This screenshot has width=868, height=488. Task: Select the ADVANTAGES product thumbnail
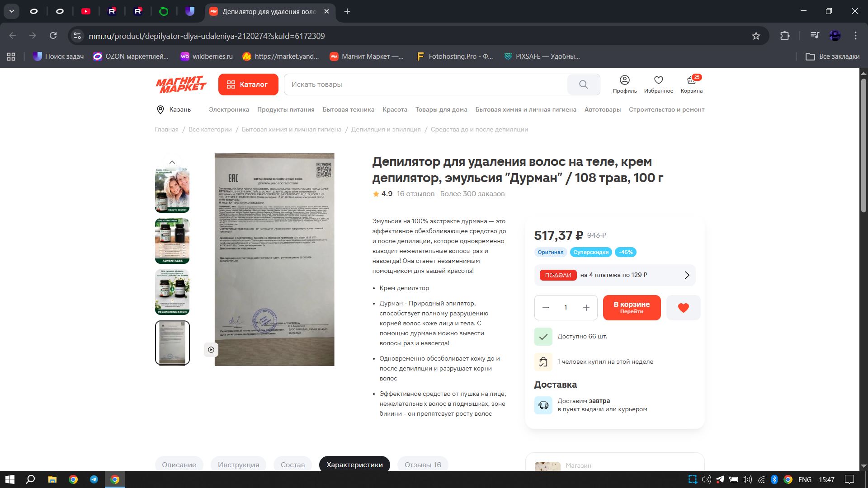(x=172, y=241)
